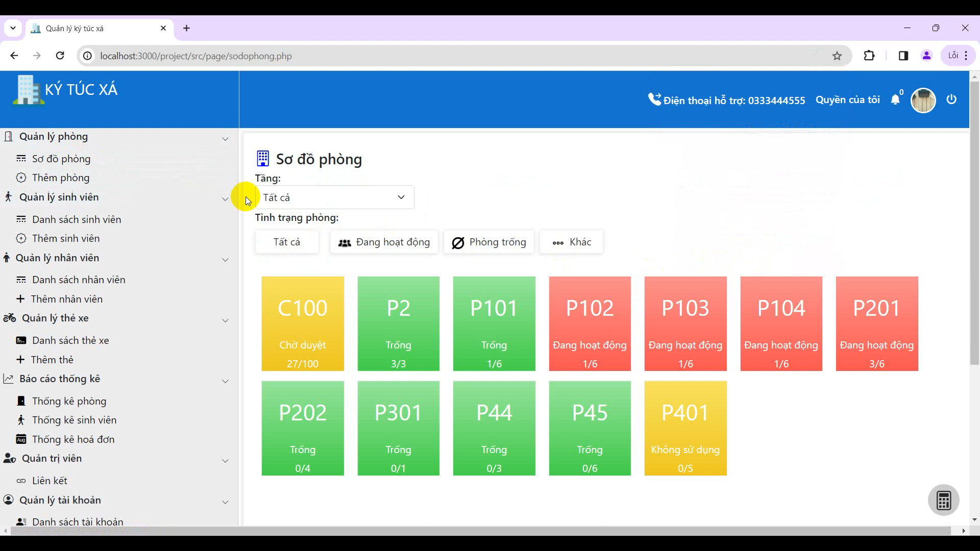View site information icon in address bar
Viewport: 980px width, 551px height.
pos(88,56)
